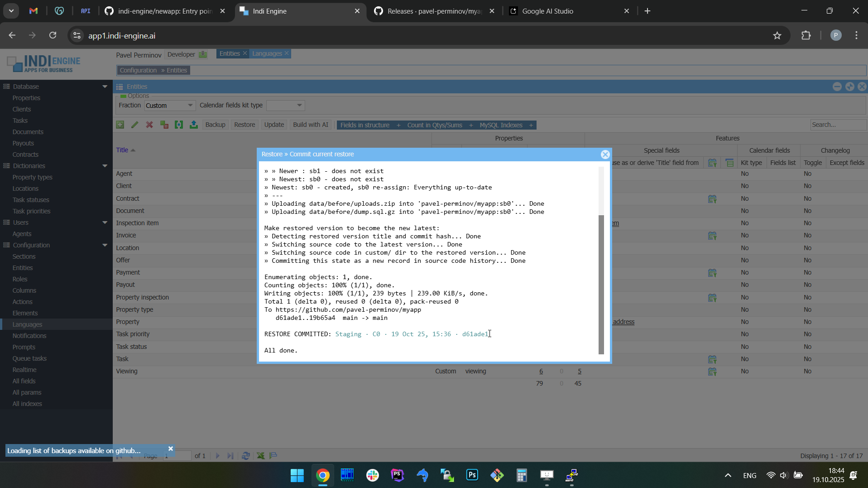
Task: Click the Excel export icon in paging bar
Action: pyautogui.click(x=261, y=456)
